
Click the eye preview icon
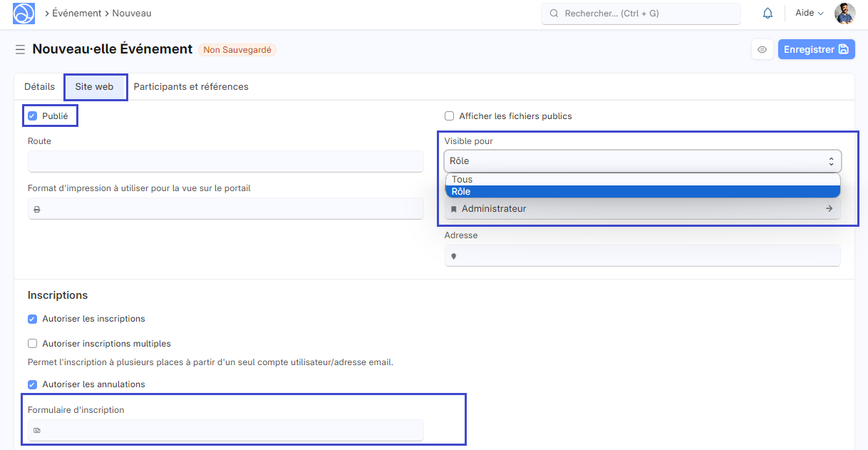pyautogui.click(x=762, y=50)
